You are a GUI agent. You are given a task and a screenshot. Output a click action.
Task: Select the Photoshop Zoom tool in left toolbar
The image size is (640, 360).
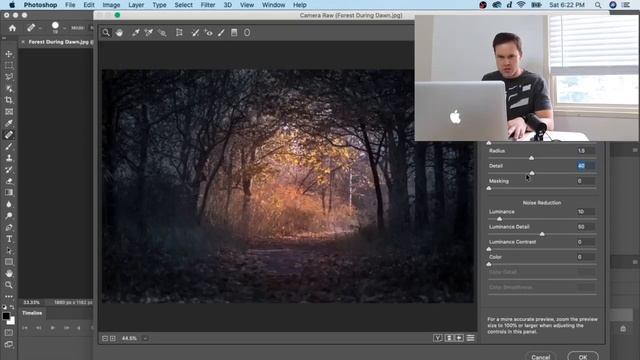(x=9, y=285)
